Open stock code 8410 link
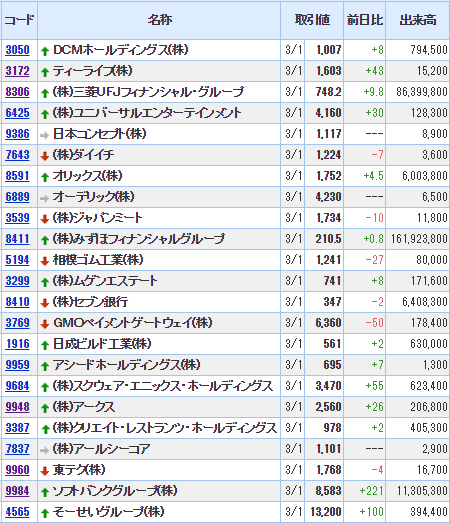 click(x=17, y=302)
